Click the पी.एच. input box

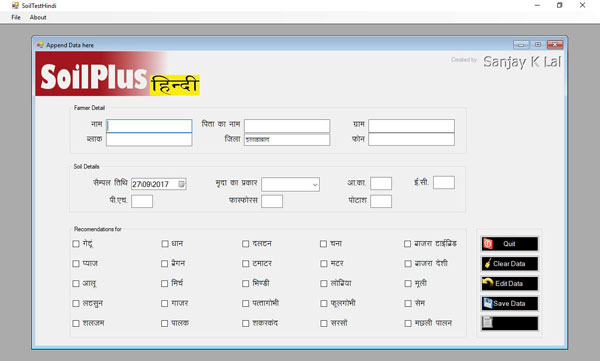pyautogui.click(x=142, y=201)
